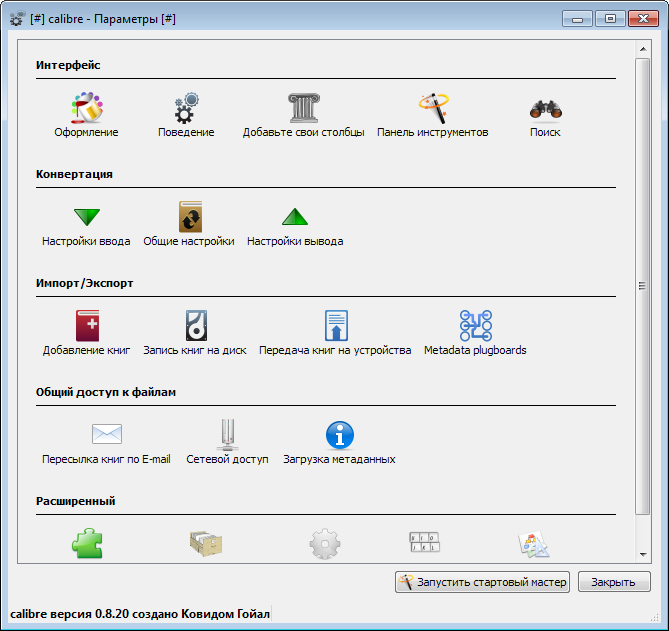Click the calibre icon in the title bar
669x631 pixels.
[x=17, y=18]
